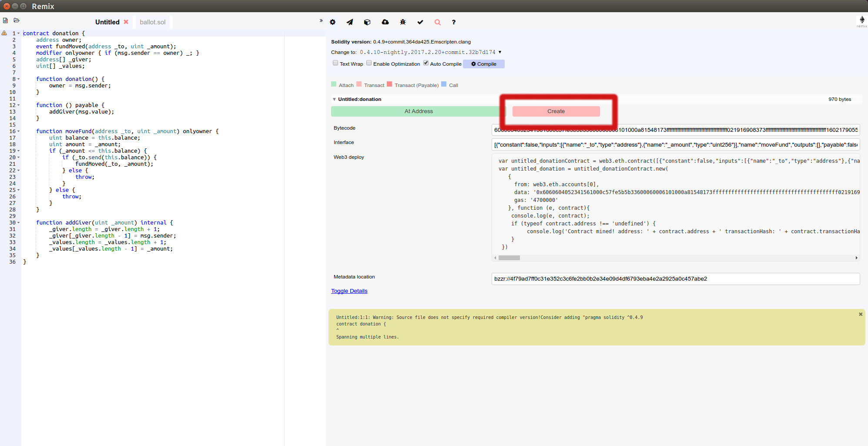The height and width of the screenshot is (446, 868).
Task: Switch to the ballot.sol tab
Action: (153, 22)
